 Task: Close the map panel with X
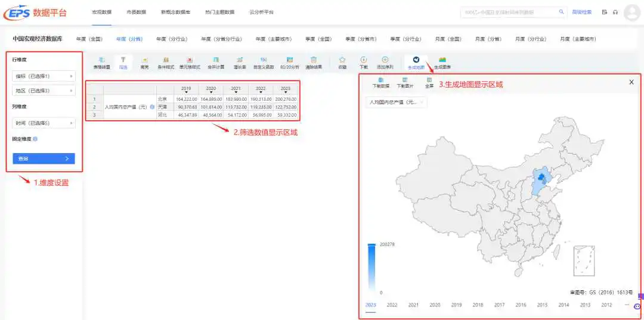631,82
